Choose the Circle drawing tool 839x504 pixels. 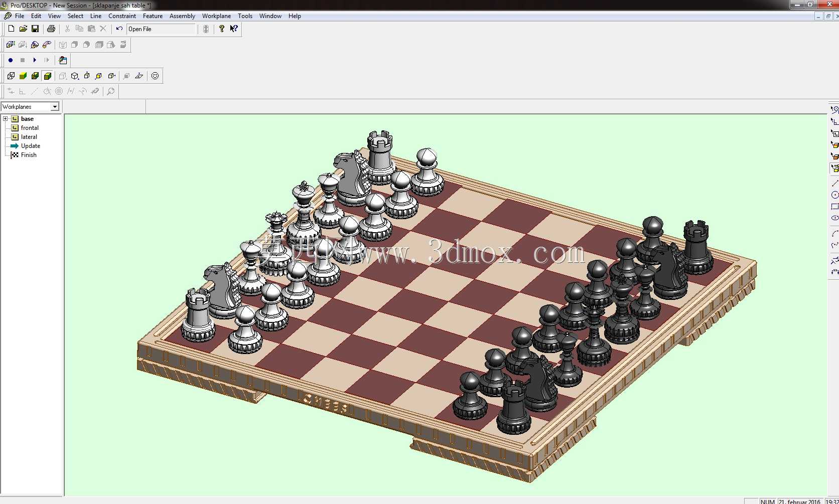(x=834, y=195)
